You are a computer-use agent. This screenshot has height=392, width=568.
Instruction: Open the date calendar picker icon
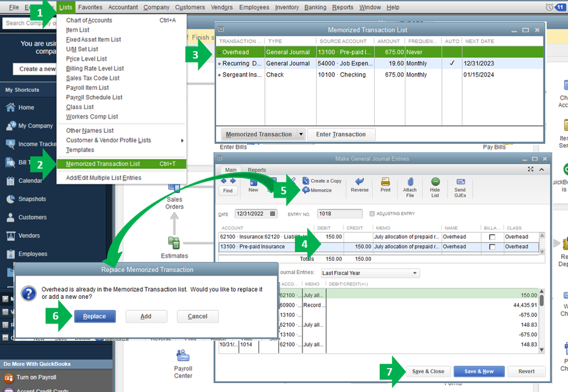click(x=273, y=214)
